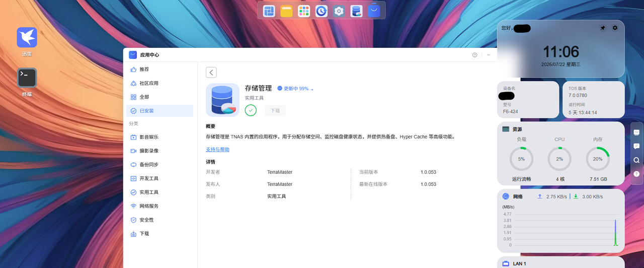
Task: Click the 网络 globe icon
Action: tap(506, 196)
